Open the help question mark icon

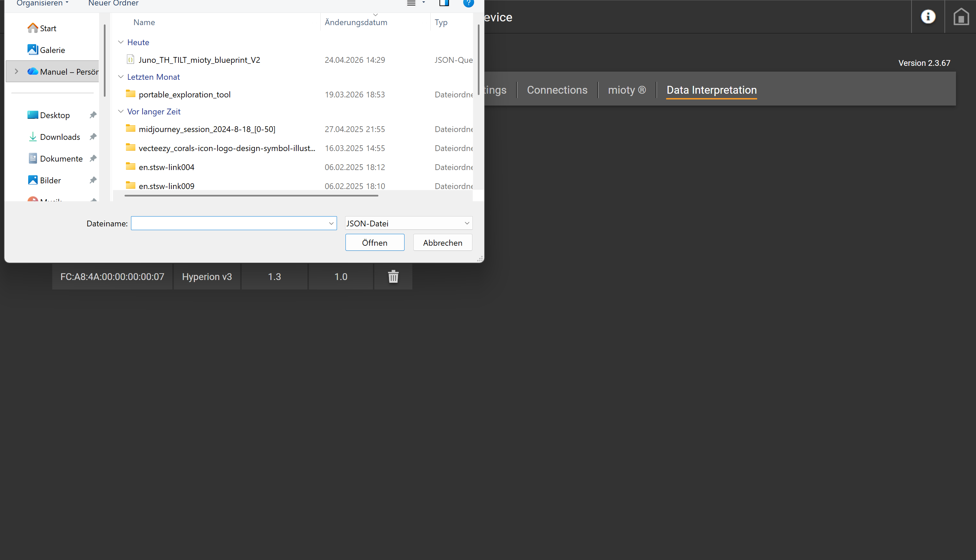(468, 3)
